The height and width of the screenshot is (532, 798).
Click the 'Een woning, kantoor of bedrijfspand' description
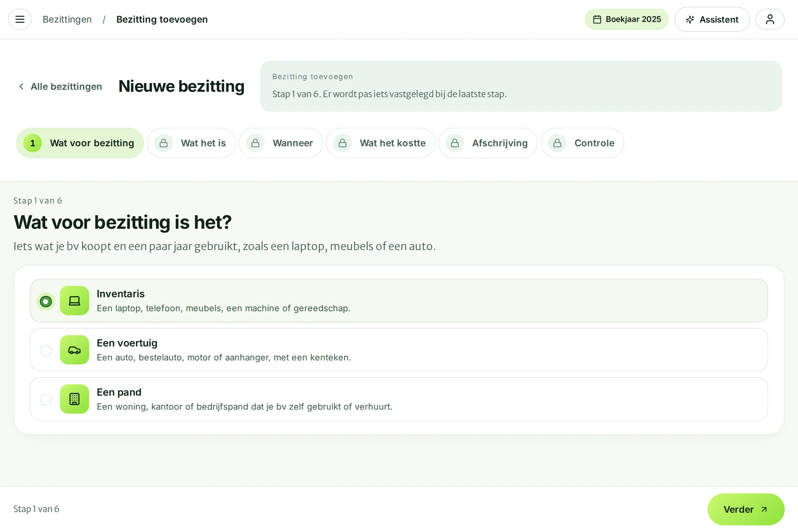[x=244, y=406]
